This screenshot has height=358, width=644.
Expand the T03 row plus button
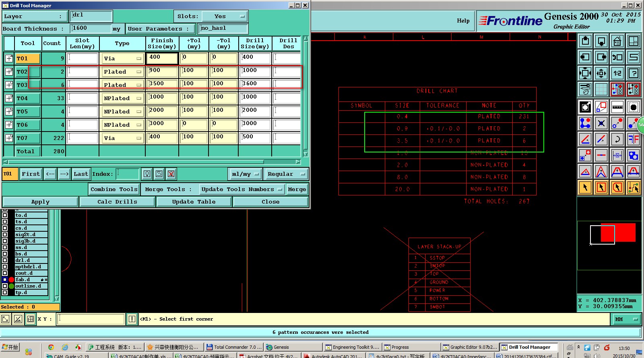point(9,85)
